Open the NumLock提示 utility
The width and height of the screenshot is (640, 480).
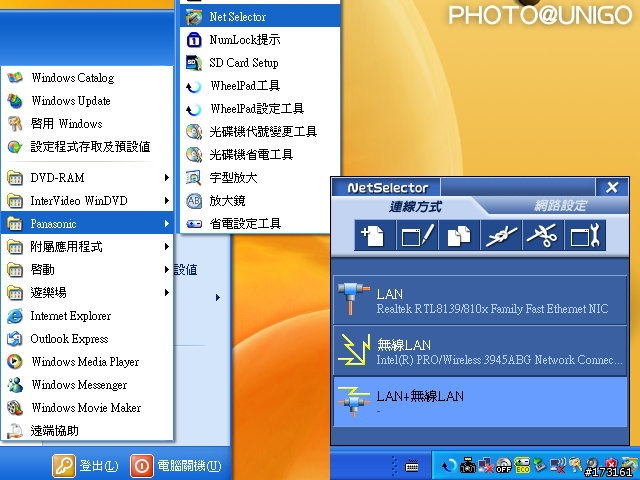pyautogui.click(x=260, y=40)
